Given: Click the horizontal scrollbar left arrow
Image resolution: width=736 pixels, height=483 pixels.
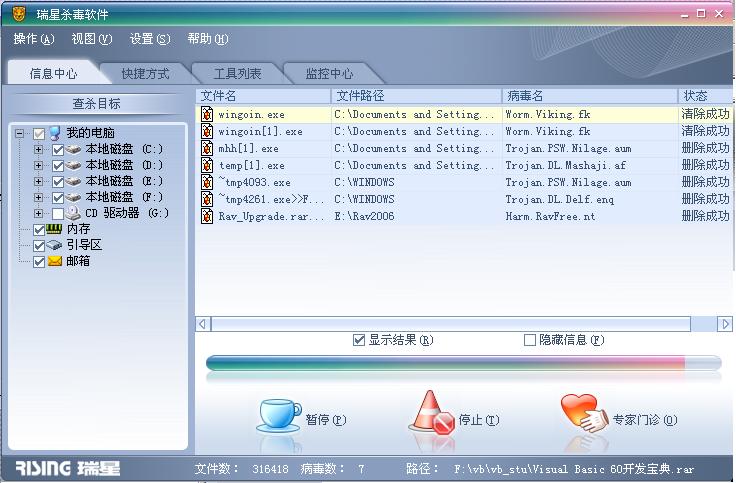Looking at the screenshot, I should (x=202, y=324).
